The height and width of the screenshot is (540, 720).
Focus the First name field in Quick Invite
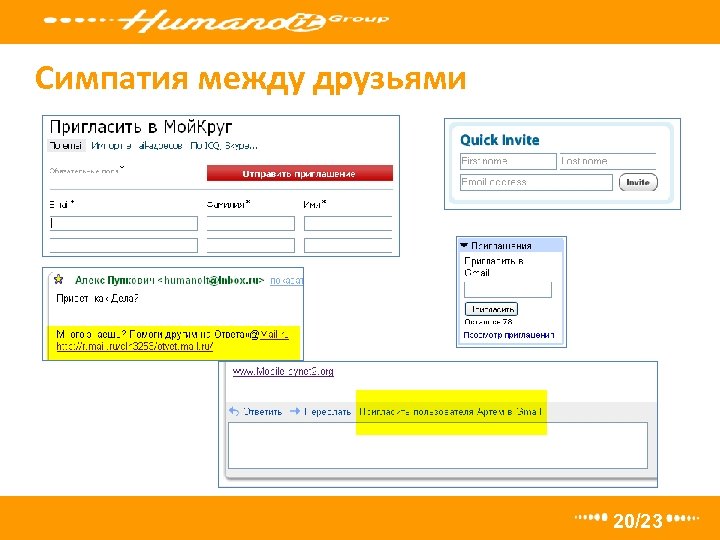click(x=508, y=161)
